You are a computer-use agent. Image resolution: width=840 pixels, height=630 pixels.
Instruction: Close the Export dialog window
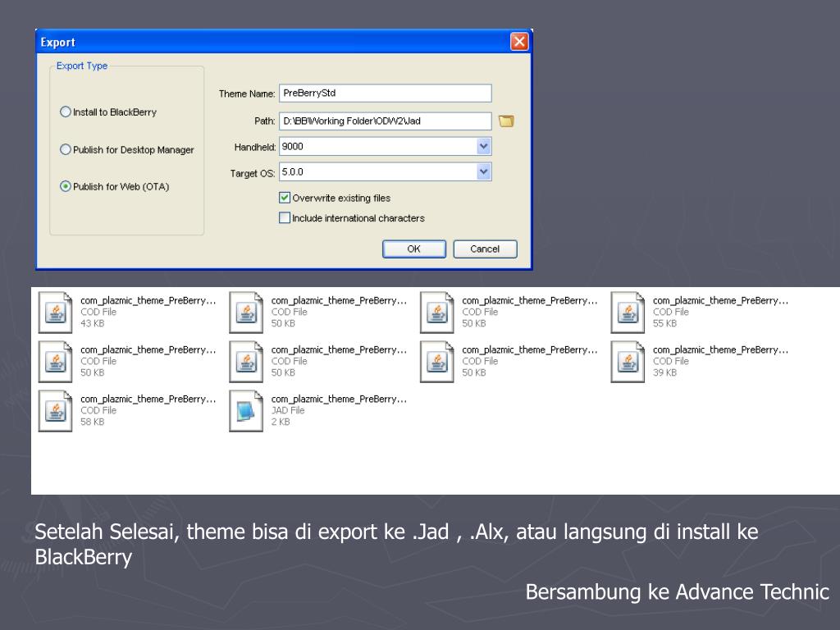[x=519, y=41]
